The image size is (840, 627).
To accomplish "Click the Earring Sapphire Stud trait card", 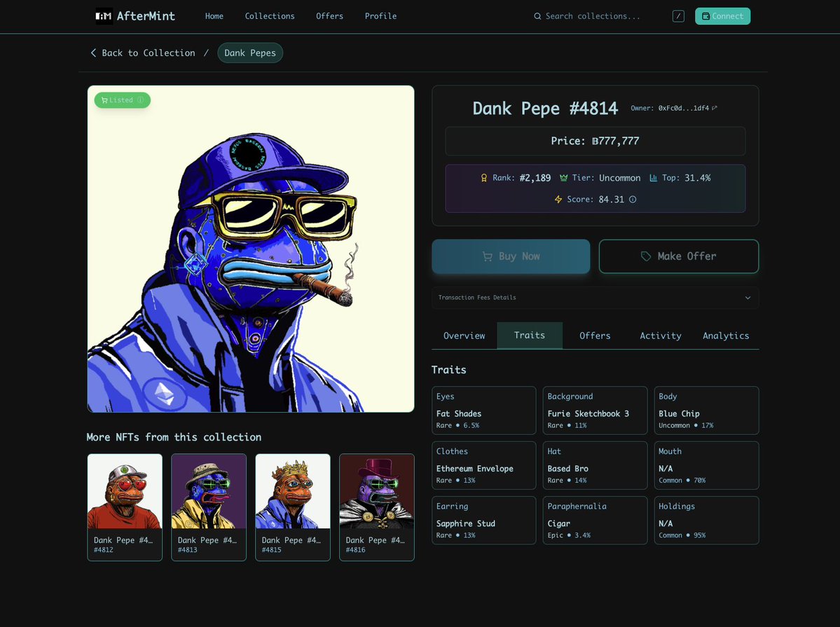I will [483, 521].
